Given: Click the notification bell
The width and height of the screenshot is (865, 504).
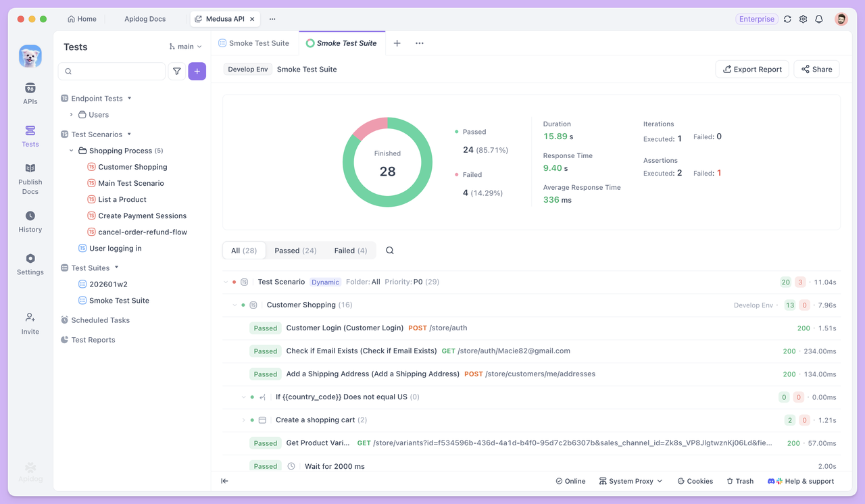Looking at the screenshot, I should (x=818, y=19).
